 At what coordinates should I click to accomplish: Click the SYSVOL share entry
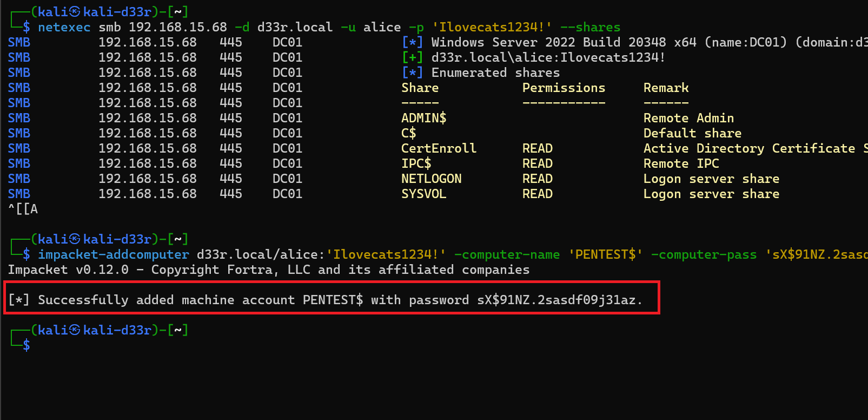tap(423, 194)
